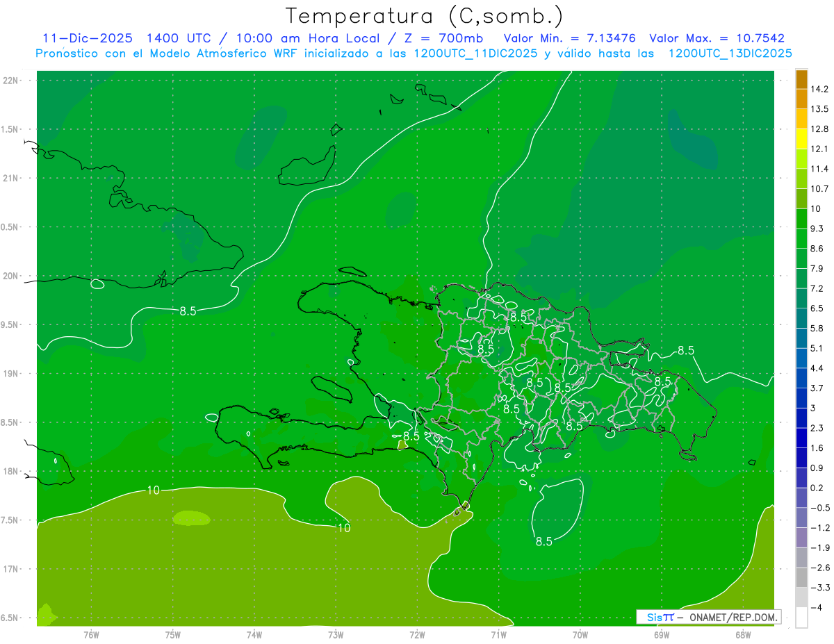Viewport: 834px width, 644px height.
Task: Click the '7.9' legend value
Action: [817, 268]
